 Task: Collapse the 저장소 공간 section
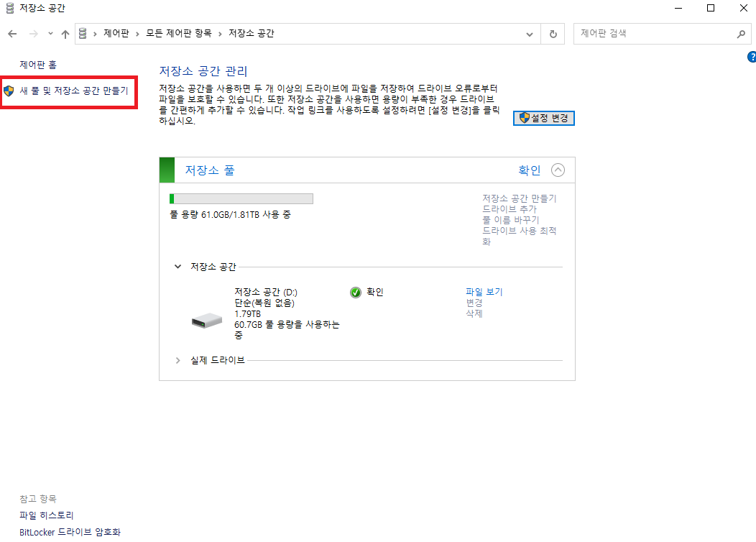(178, 267)
